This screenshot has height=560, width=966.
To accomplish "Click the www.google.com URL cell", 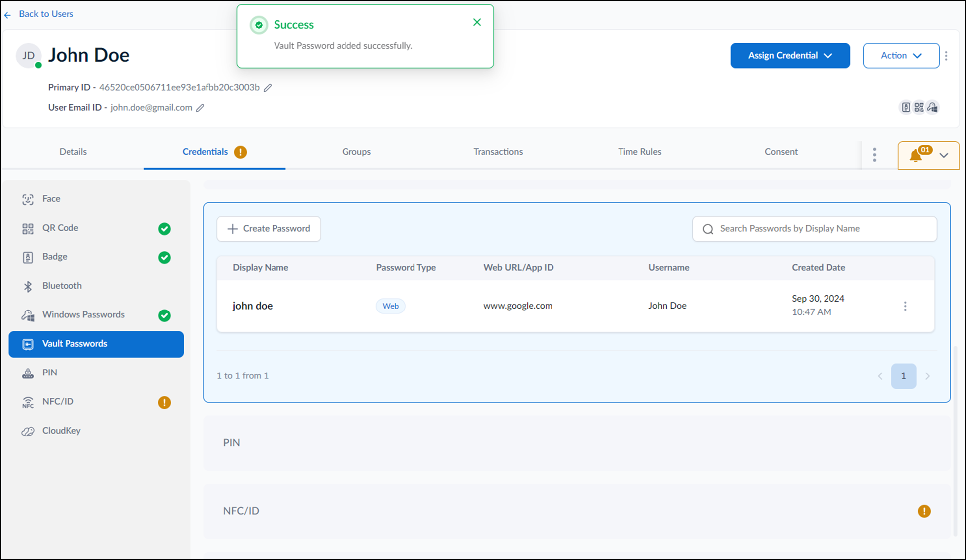I will pyautogui.click(x=518, y=306).
